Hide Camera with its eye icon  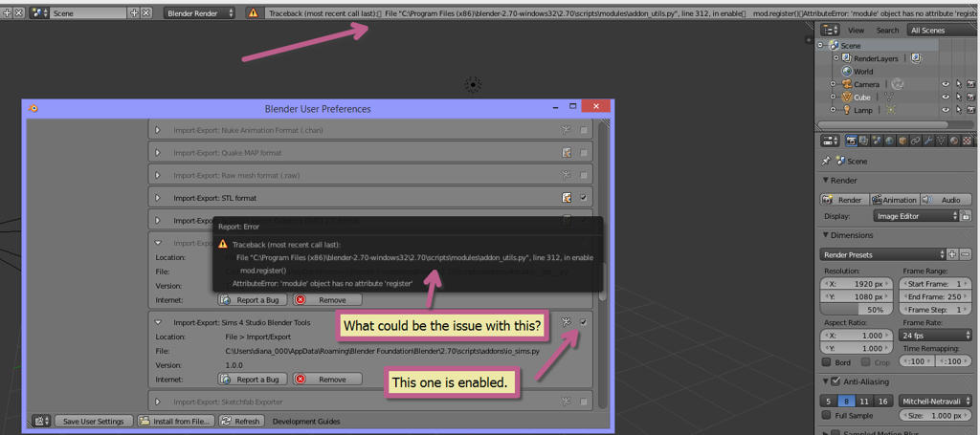tap(946, 83)
